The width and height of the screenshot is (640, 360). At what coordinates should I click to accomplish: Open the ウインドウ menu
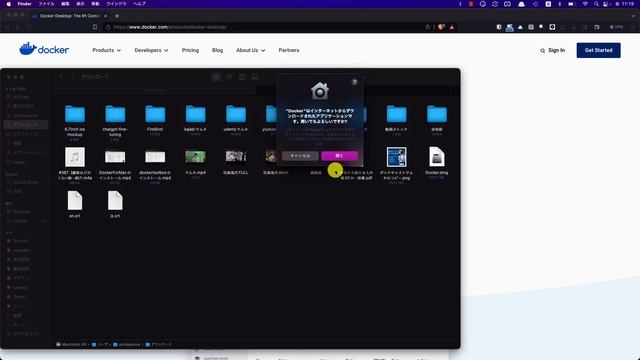pos(116,4)
